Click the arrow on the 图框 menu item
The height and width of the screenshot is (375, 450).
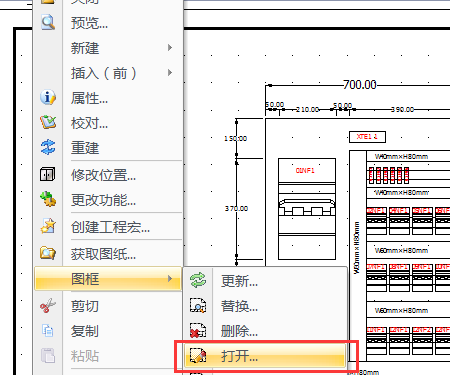coord(170,278)
